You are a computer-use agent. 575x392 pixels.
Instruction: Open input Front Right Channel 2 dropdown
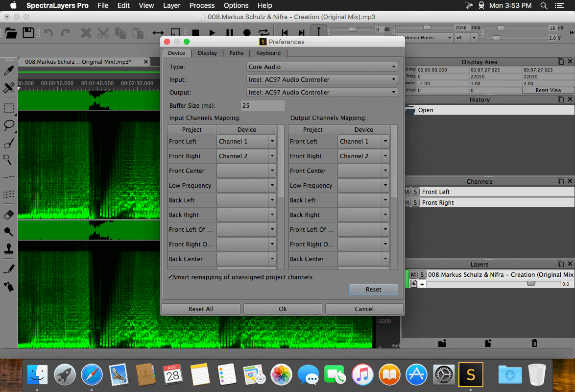coord(246,156)
